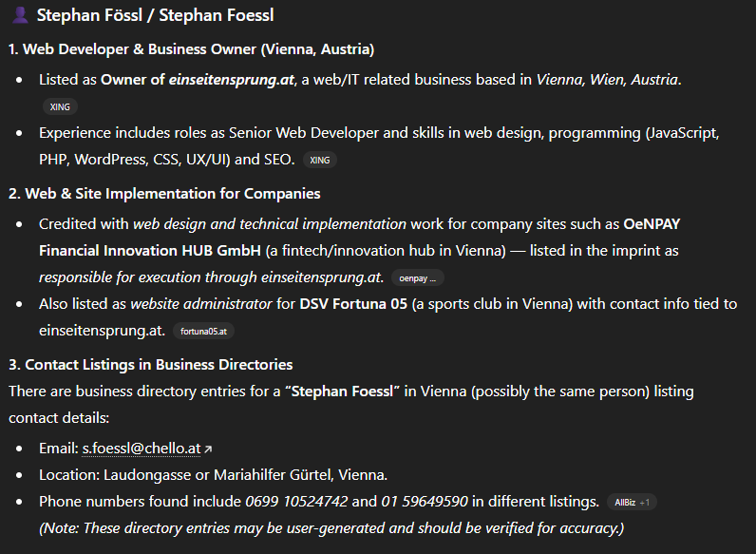Image resolution: width=756 pixels, height=554 pixels.
Task: Expand the AllBiz +1 sources chip
Action: point(632,502)
